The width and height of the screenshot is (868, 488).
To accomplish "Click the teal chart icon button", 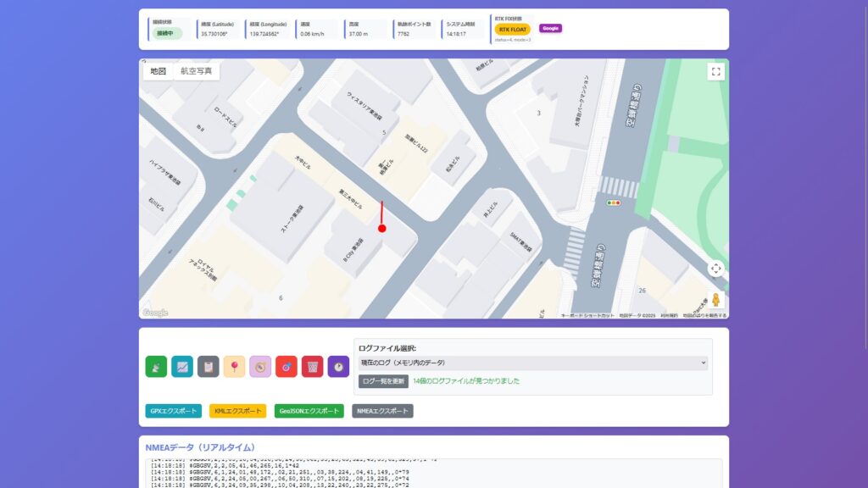I will (x=182, y=367).
